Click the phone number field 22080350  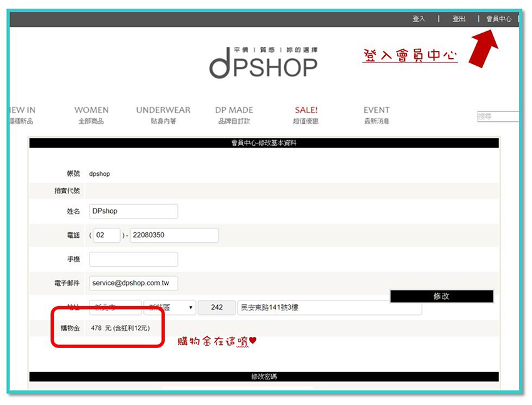(174, 235)
